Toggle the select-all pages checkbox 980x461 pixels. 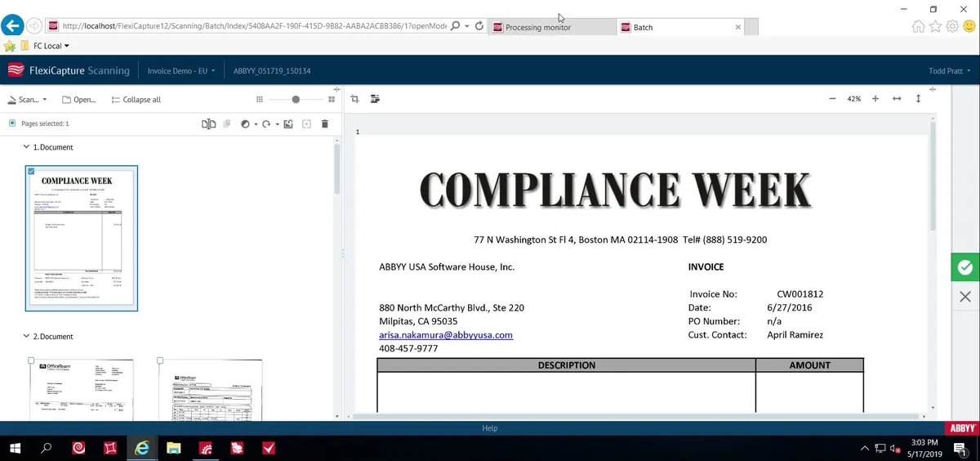point(12,123)
